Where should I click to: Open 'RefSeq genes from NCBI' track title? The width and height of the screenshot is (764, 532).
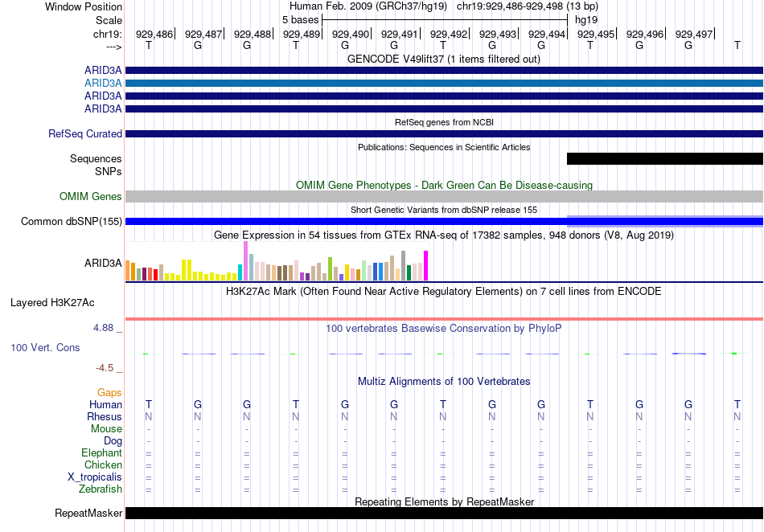445,122
